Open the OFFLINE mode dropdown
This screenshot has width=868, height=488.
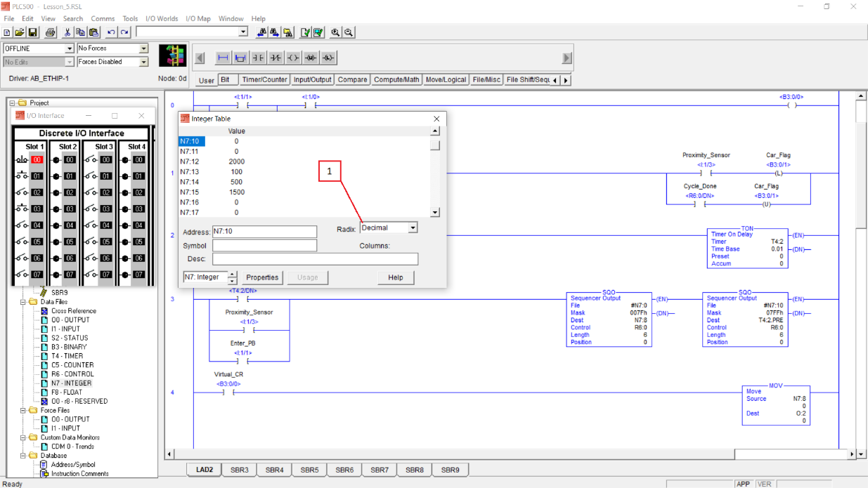pos(69,48)
